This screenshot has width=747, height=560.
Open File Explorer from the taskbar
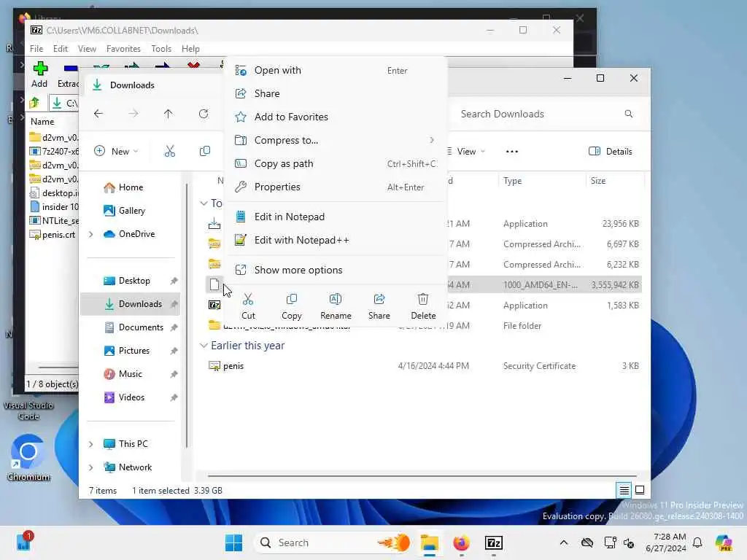pyautogui.click(x=429, y=542)
